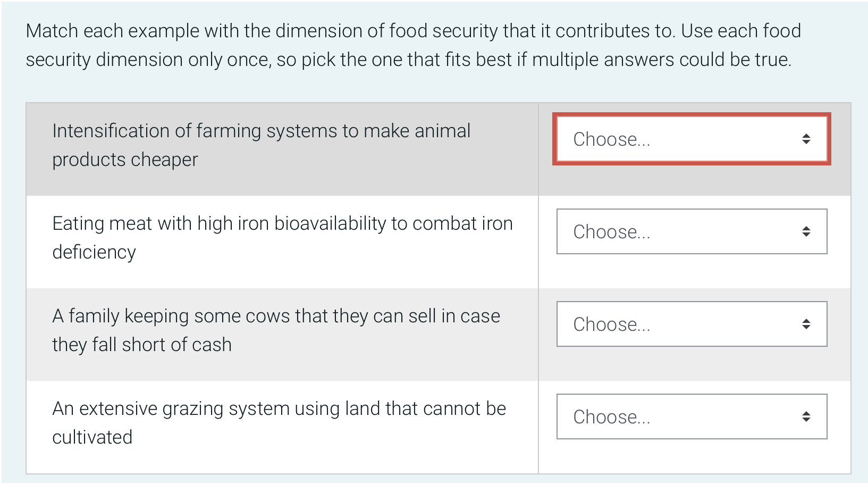Open the highlighted Choose dropdown for farming intensification

point(691,139)
